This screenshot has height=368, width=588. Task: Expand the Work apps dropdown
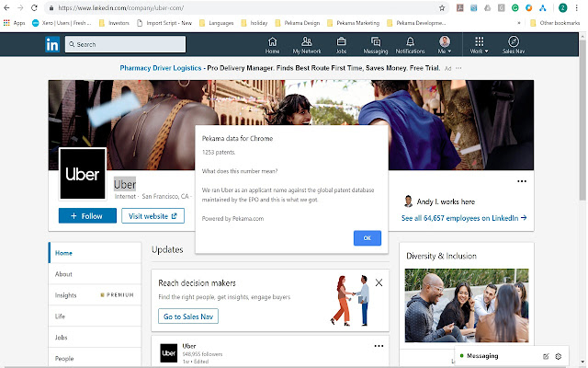click(480, 45)
